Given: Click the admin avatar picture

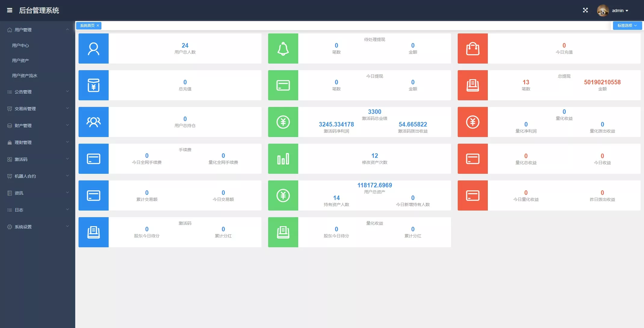Looking at the screenshot, I should tap(603, 11).
